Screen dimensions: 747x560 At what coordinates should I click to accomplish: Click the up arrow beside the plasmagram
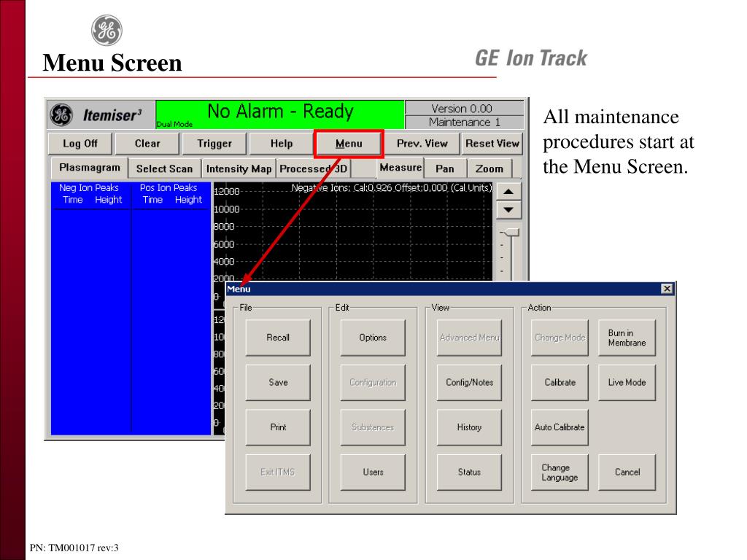[508, 192]
